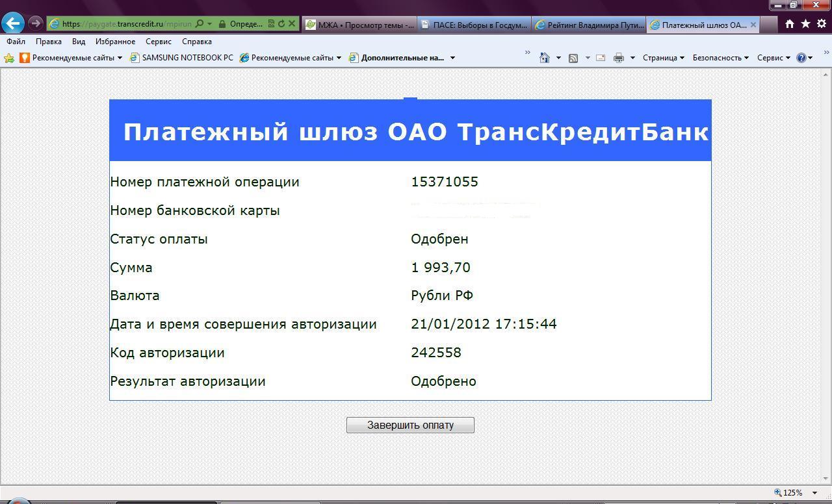The image size is (832, 504).
Task: Click the Refresh icon in address bar
Action: 281,24
